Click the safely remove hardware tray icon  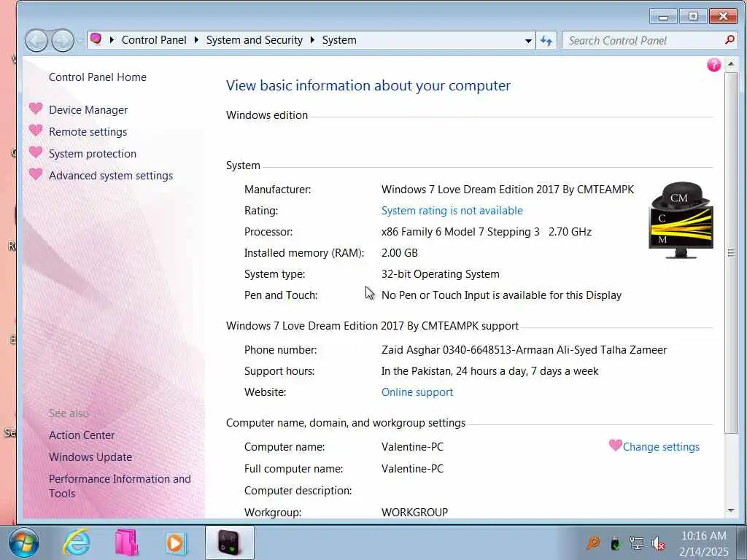(616, 542)
